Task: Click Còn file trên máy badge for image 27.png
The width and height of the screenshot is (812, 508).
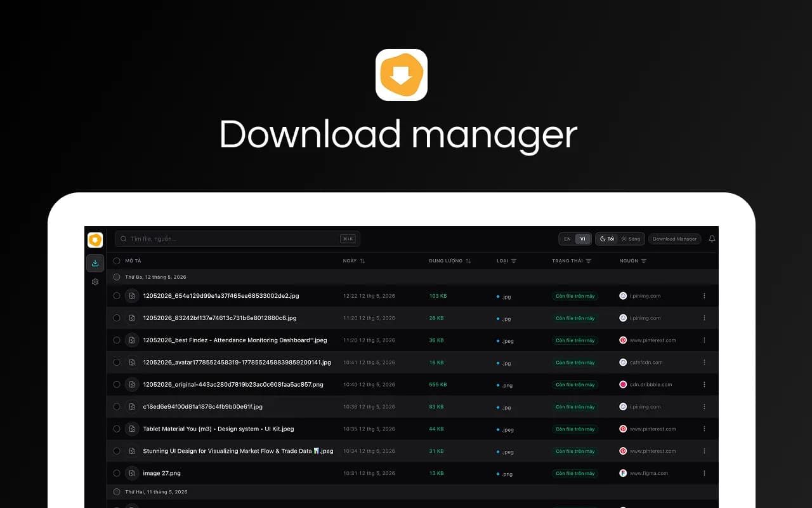Action: [575, 473]
